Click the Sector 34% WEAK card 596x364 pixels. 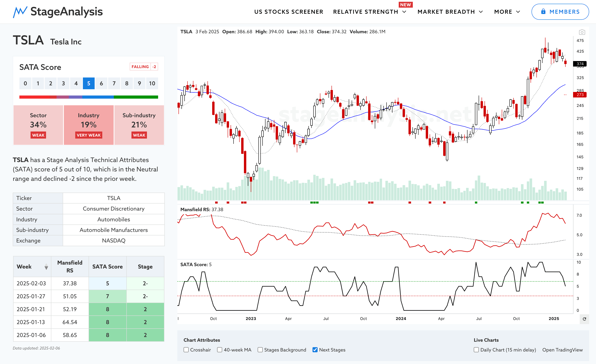[x=38, y=125]
